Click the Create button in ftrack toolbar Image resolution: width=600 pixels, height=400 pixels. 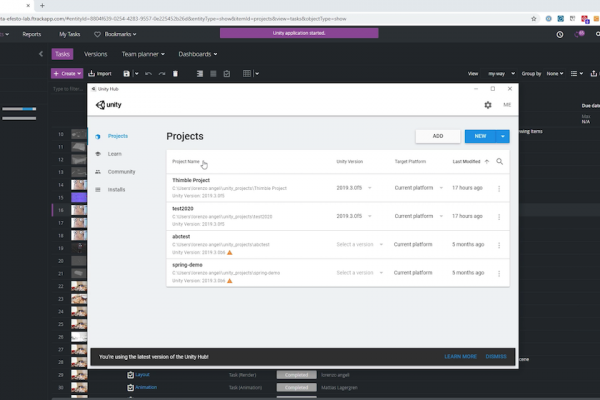point(67,73)
